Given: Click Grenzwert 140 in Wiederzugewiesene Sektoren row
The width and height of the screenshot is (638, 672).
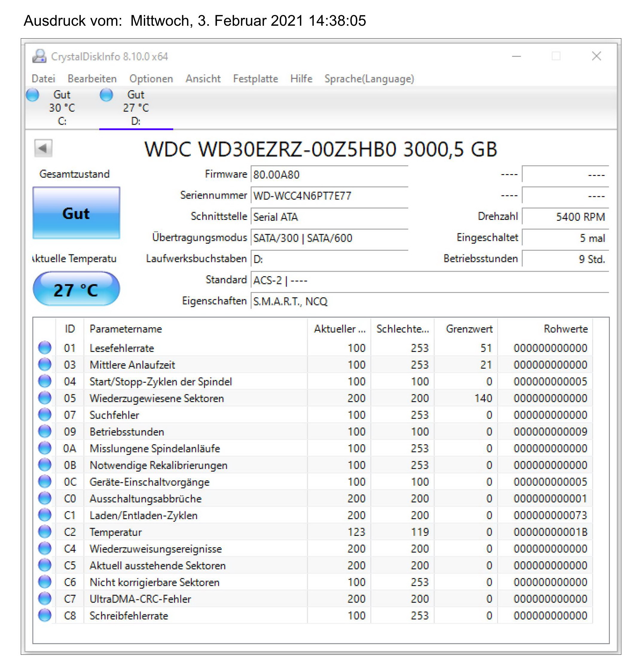Looking at the screenshot, I should click(x=483, y=398).
